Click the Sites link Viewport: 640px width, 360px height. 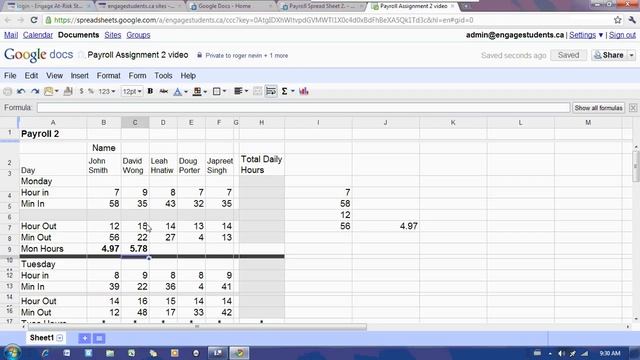tap(113, 35)
